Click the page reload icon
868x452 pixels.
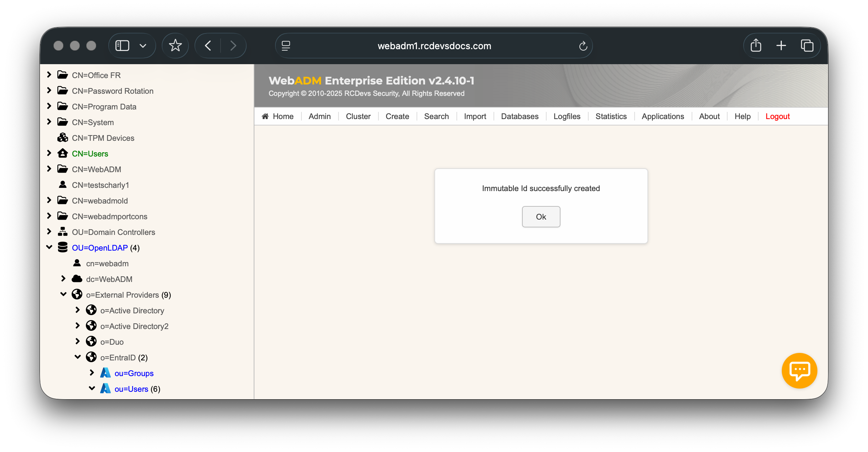click(x=583, y=46)
